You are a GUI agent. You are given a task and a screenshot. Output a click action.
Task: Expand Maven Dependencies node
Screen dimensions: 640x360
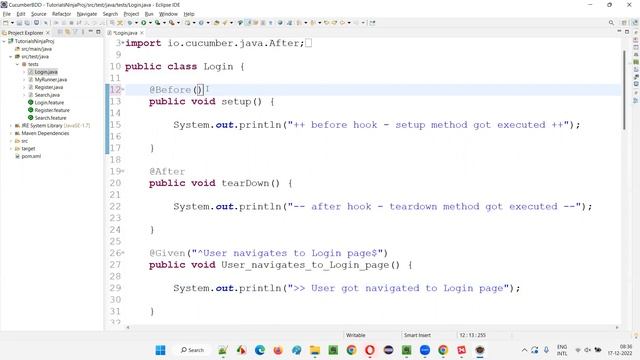[11, 133]
